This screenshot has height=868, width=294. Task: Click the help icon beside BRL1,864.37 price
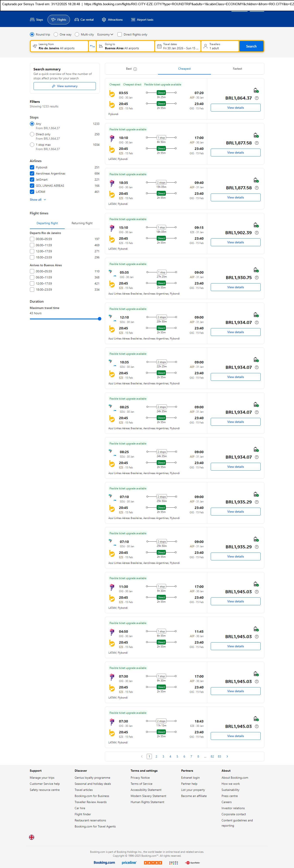point(257,98)
